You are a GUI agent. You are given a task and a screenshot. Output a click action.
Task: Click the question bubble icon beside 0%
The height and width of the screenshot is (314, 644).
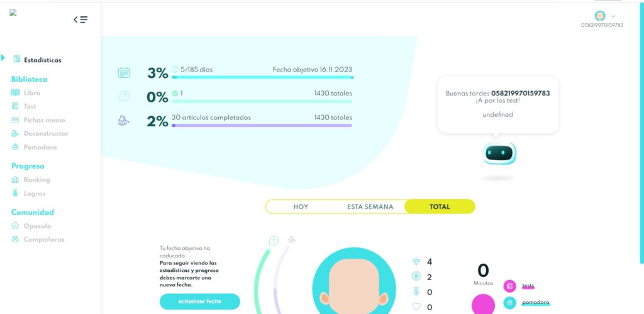coord(124,96)
